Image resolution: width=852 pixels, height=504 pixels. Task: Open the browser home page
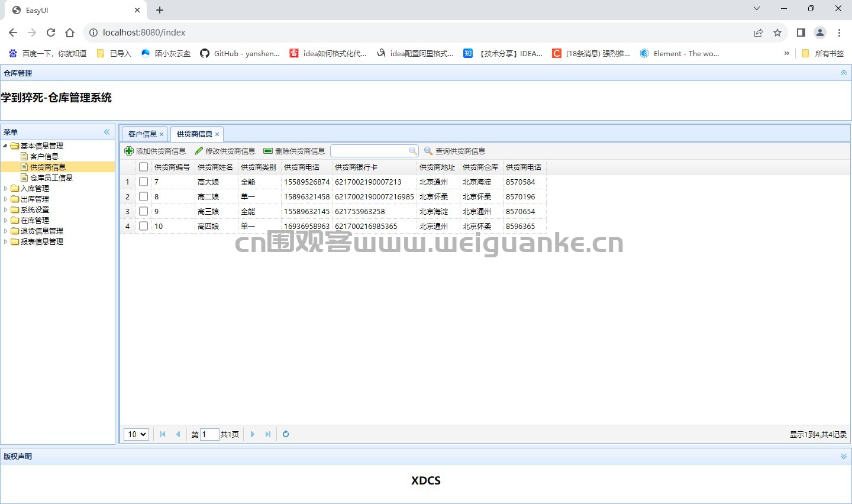(x=70, y=33)
